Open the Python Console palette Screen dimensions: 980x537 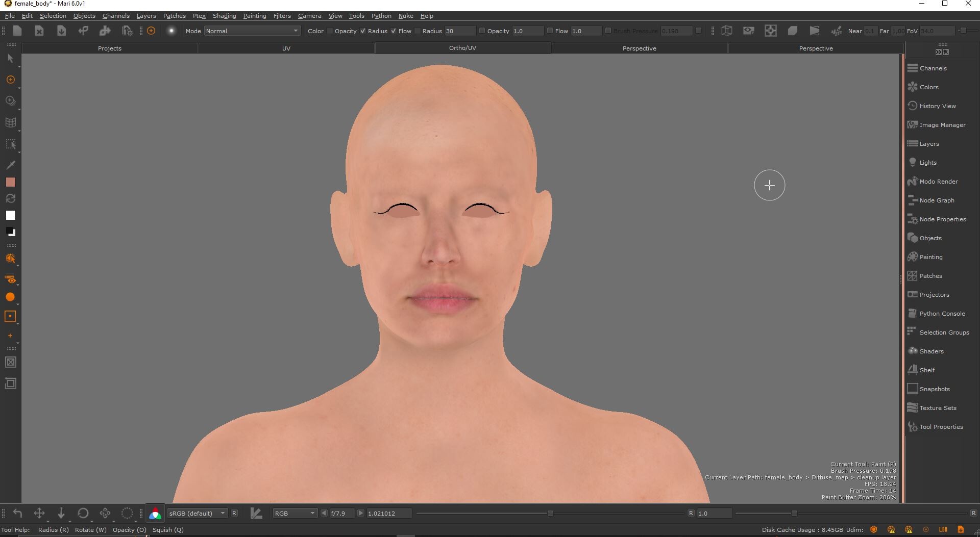pos(942,314)
